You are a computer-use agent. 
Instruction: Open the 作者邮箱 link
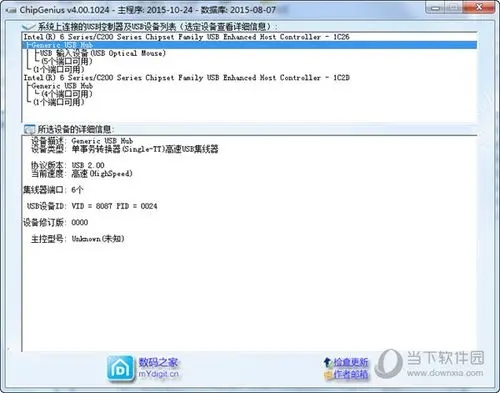click(351, 375)
